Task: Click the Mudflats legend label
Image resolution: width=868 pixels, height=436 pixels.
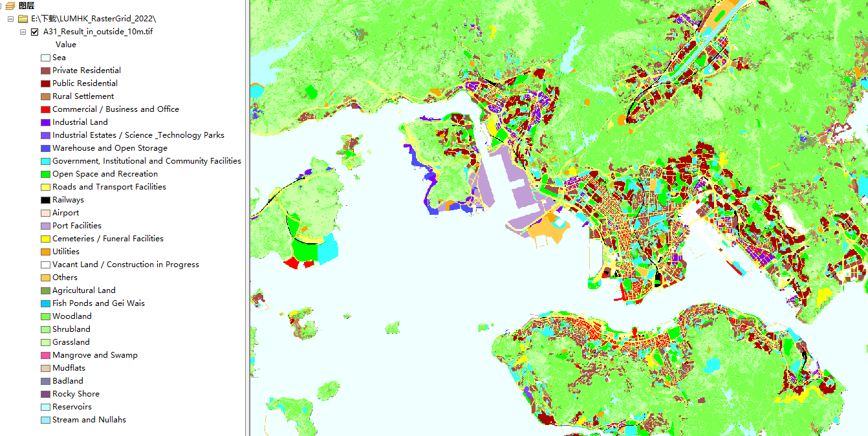Action: tap(69, 368)
